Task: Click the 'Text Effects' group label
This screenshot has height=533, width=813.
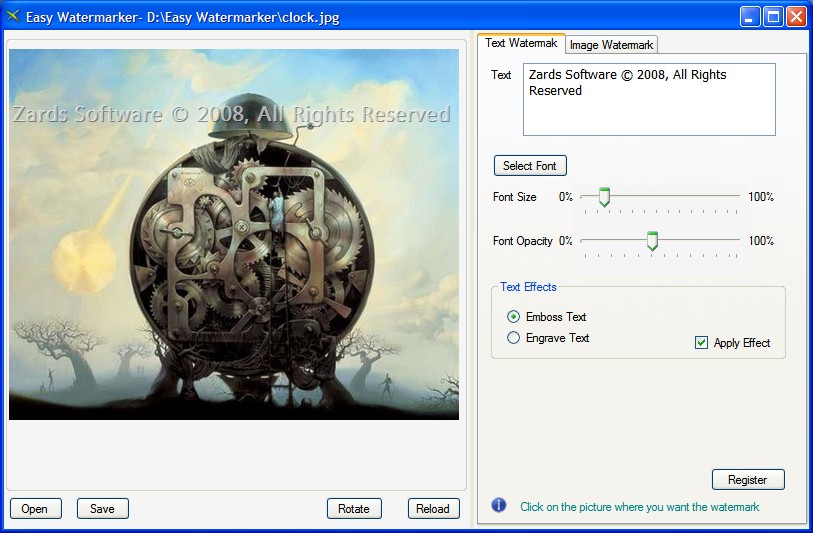Action: tap(528, 287)
